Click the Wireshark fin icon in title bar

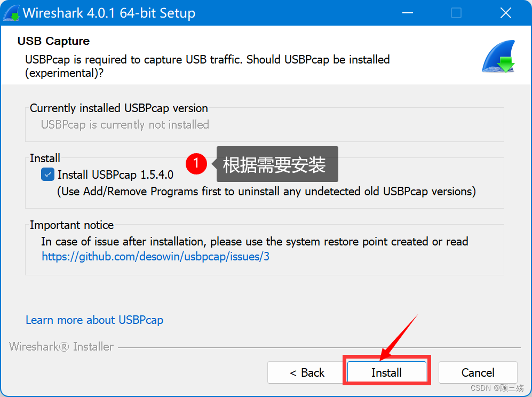coord(11,13)
